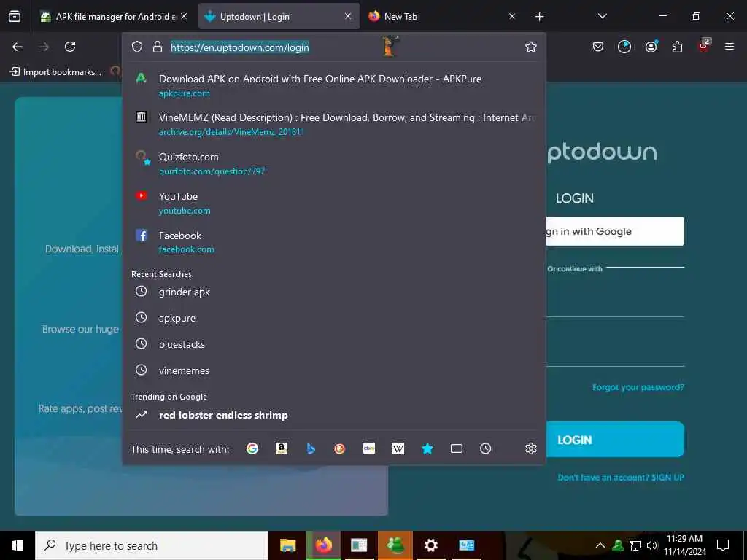
Task: Open Forgot your password link
Action: tap(638, 387)
